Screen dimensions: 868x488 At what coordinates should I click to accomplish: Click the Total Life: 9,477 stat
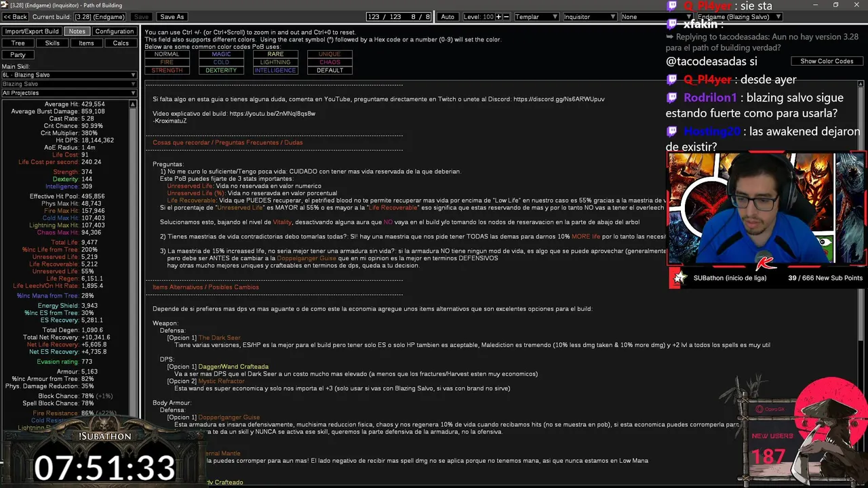pyautogui.click(x=74, y=242)
